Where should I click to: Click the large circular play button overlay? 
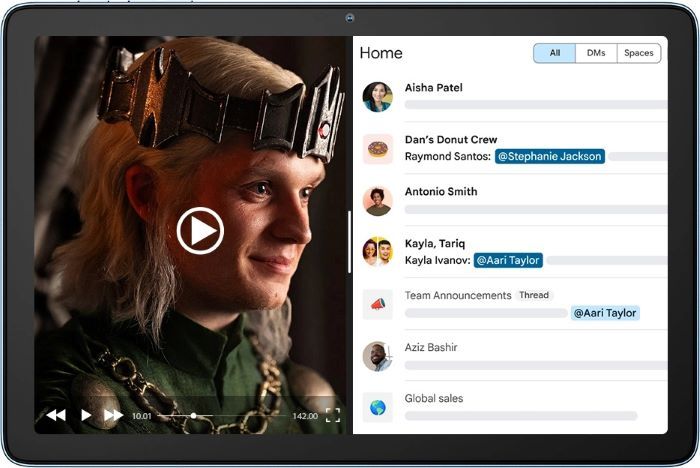tap(200, 230)
